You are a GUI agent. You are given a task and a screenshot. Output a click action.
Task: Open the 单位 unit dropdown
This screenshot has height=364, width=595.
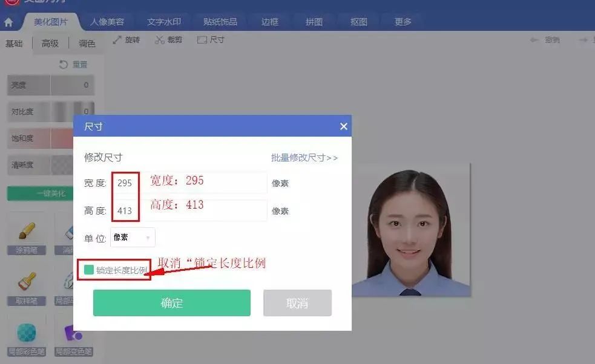click(x=133, y=238)
